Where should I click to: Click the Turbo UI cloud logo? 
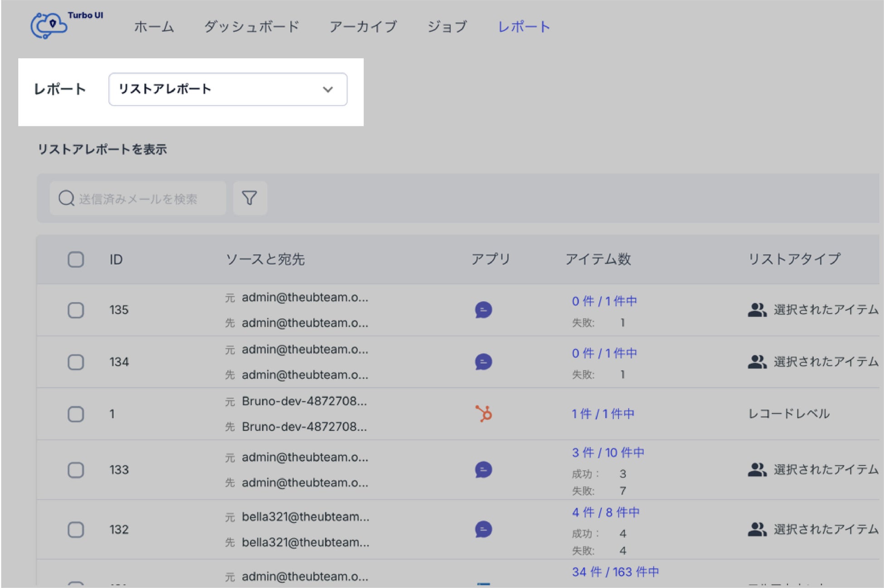[50, 25]
